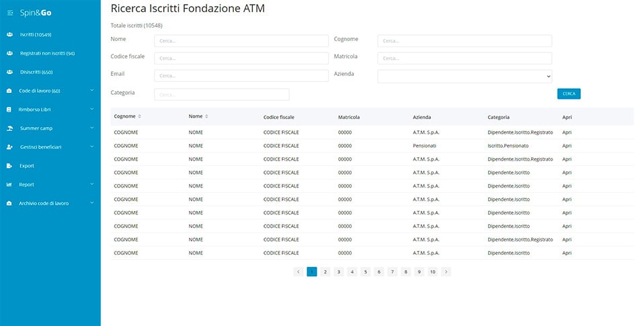The image size is (644, 326).
Task: Click the Matricola column header
Action: point(349,117)
